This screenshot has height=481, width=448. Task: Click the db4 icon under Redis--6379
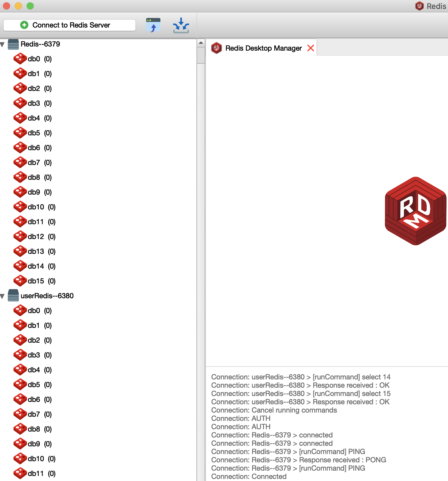[20, 118]
